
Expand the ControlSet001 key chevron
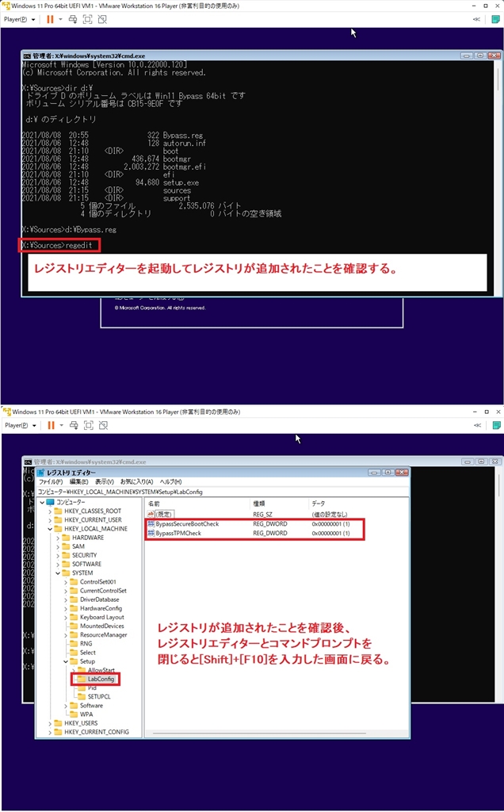66,582
